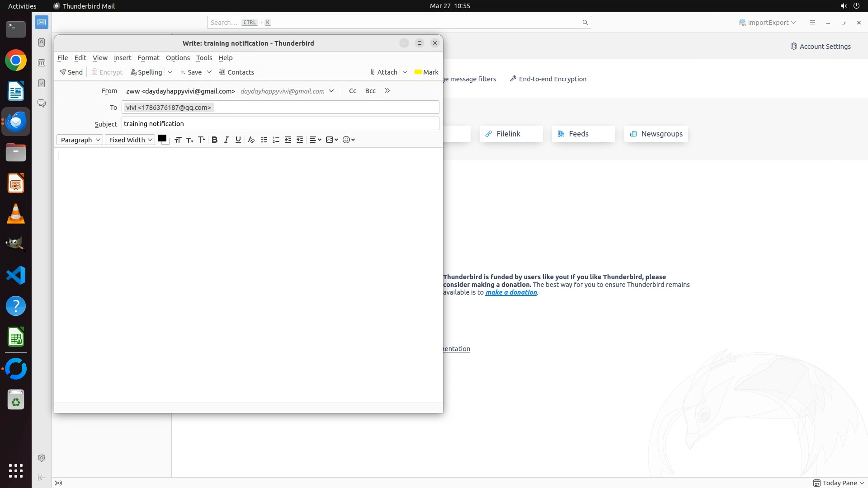Expand the Attach dropdown arrow

405,72
